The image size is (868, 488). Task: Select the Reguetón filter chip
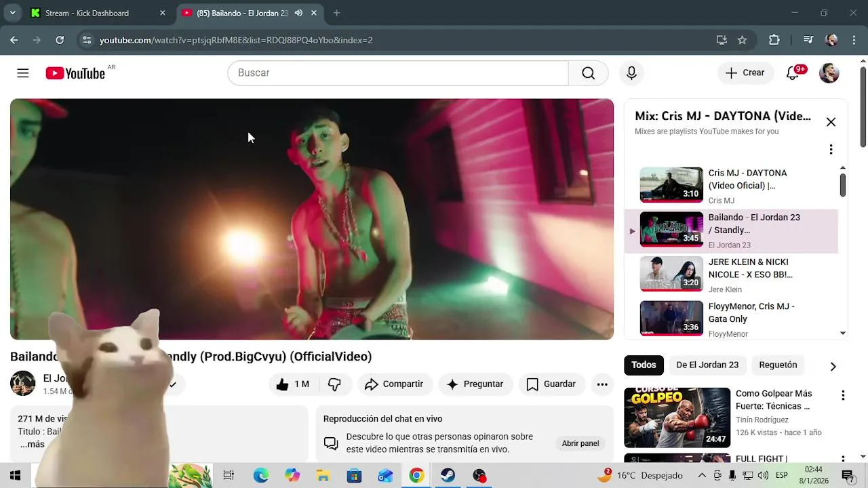778,365
